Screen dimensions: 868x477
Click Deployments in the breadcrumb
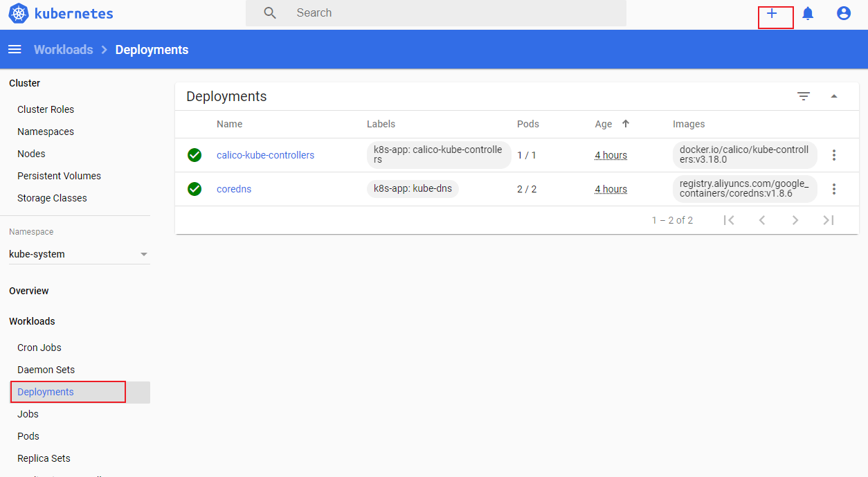click(152, 50)
